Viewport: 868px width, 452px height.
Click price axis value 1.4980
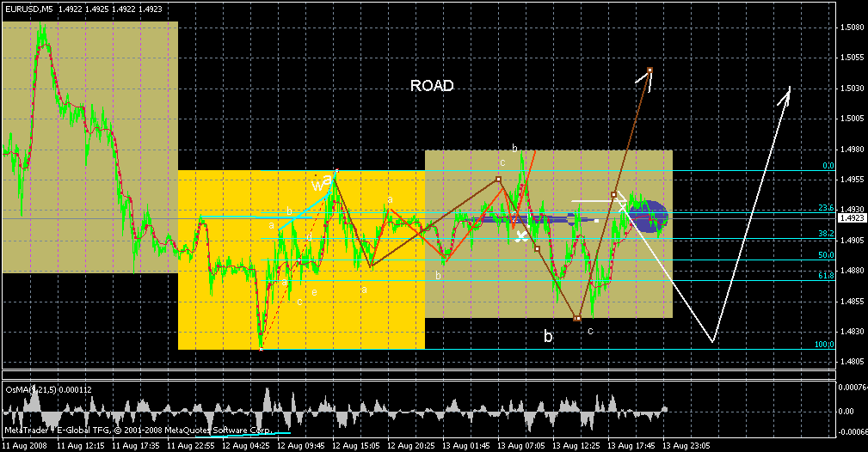tap(852, 150)
